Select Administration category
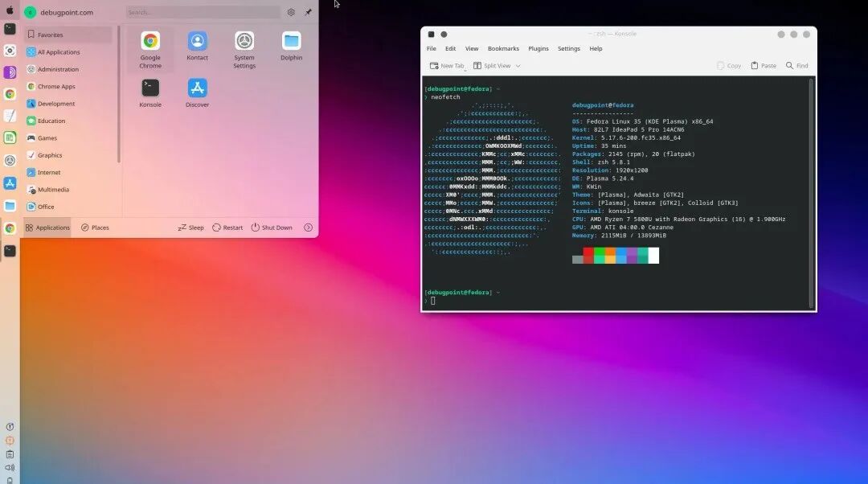The width and height of the screenshot is (868, 484). coord(68,69)
